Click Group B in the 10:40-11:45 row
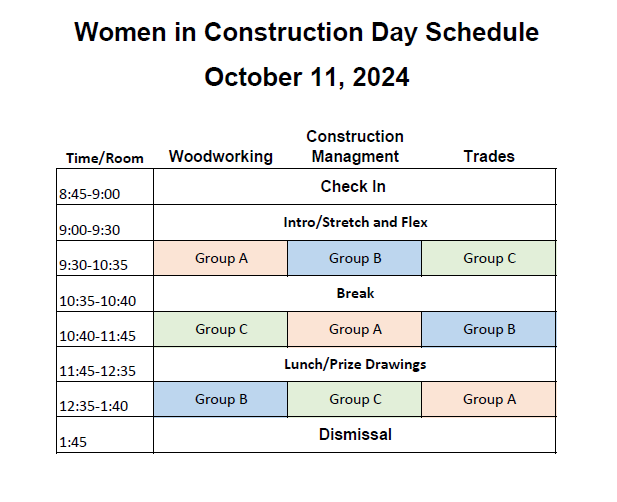 coord(489,329)
